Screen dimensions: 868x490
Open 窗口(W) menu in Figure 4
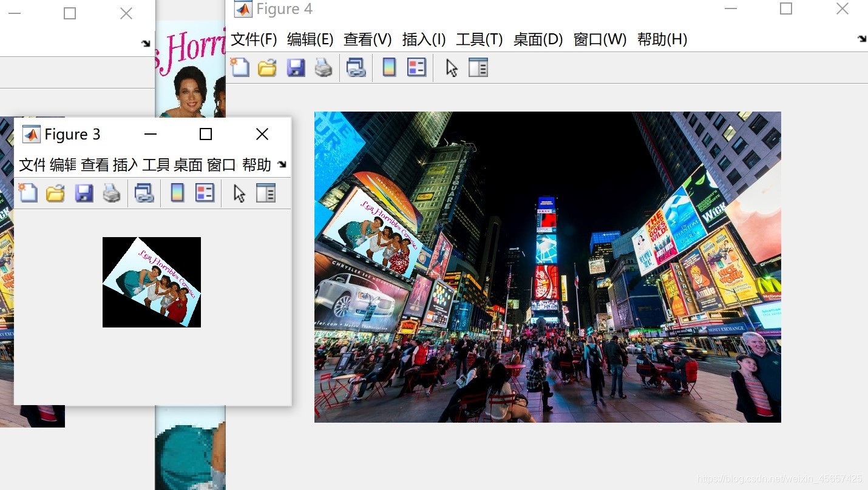pos(600,39)
